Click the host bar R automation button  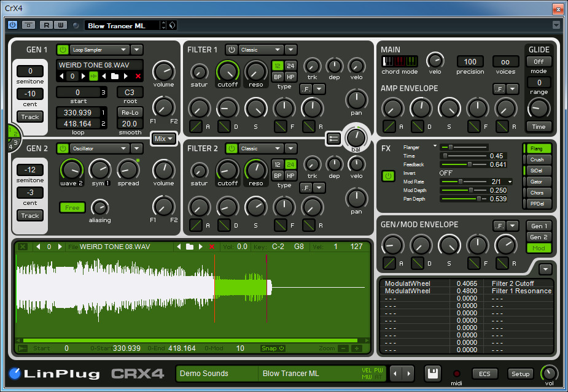pos(47,25)
